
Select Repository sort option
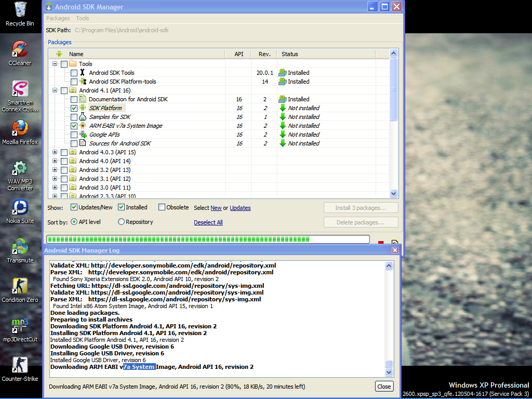(x=121, y=222)
